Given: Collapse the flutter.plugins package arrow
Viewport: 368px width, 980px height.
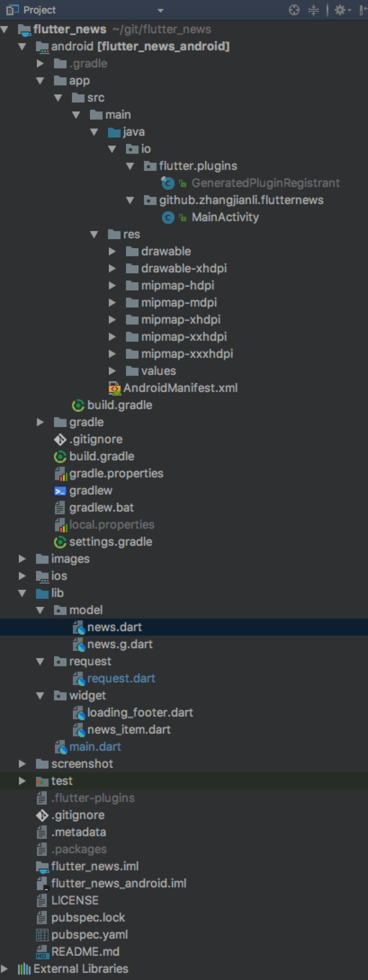Looking at the screenshot, I should (130, 166).
